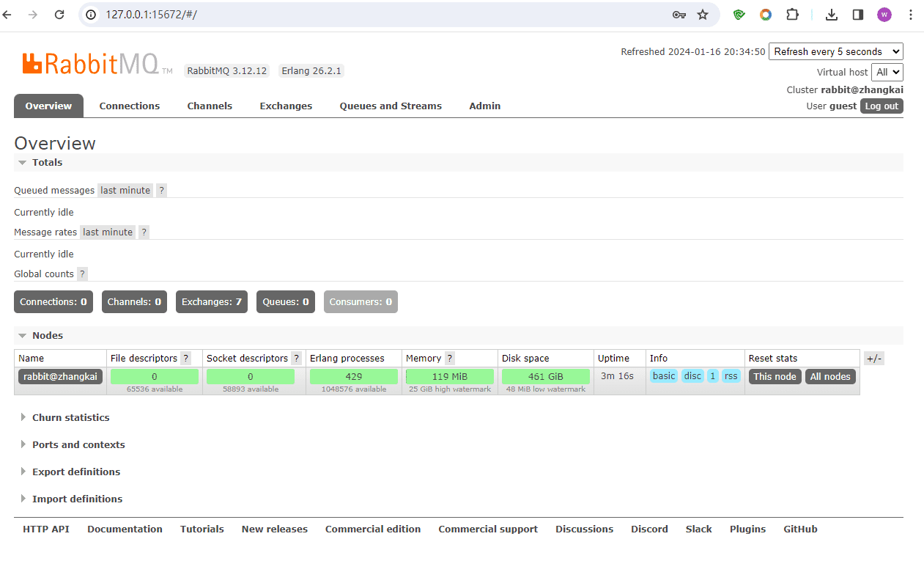Click the RabbitMQ logo
Screen dimensions: 924x572
tap(97, 64)
